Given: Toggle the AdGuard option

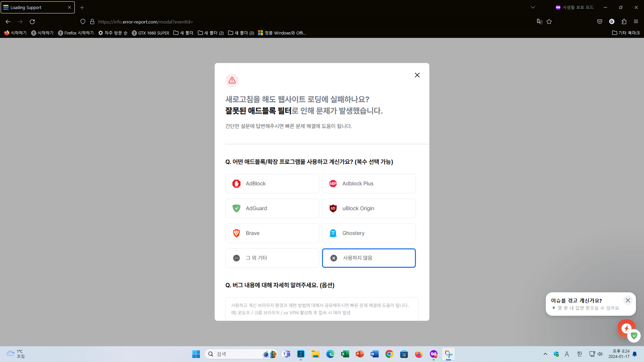Looking at the screenshot, I should pos(272,208).
